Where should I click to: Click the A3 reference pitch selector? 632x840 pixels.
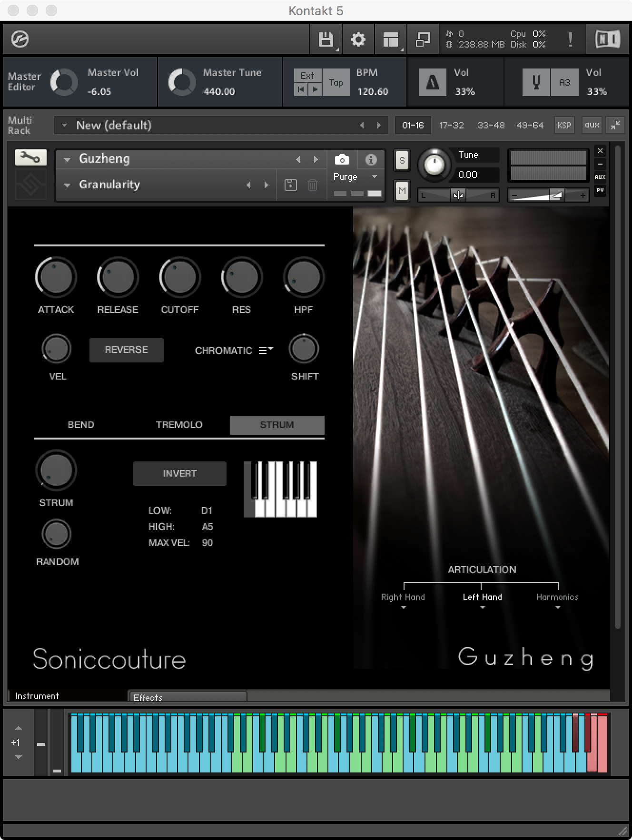(x=564, y=82)
